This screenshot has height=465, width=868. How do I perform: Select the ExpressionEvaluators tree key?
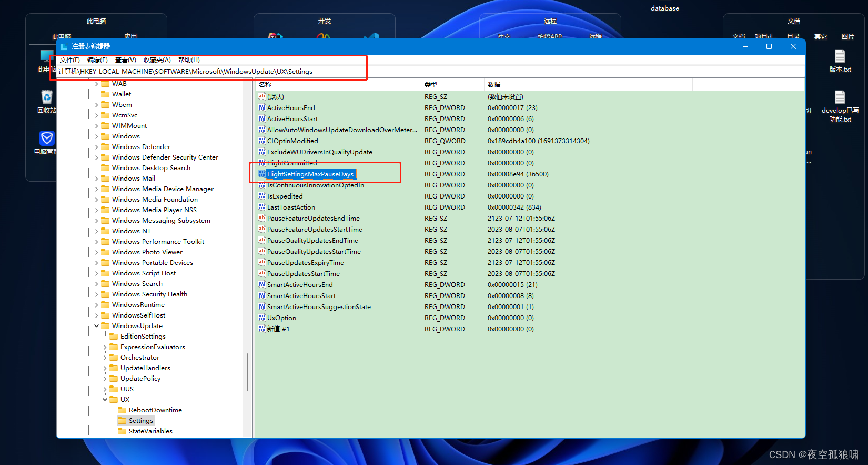point(153,347)
